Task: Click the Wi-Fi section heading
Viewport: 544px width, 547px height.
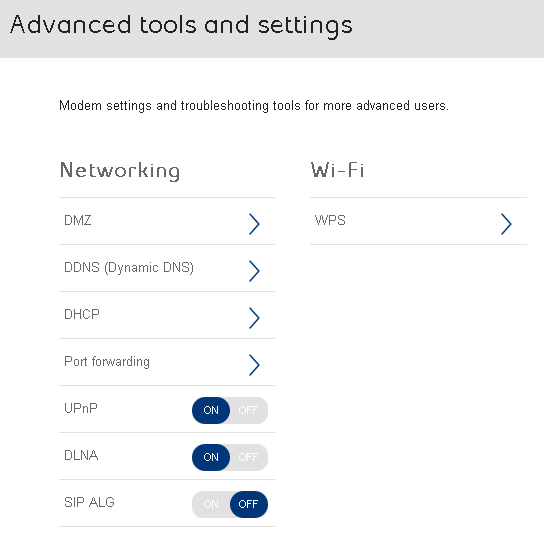Action: click(x=337, y=170)
